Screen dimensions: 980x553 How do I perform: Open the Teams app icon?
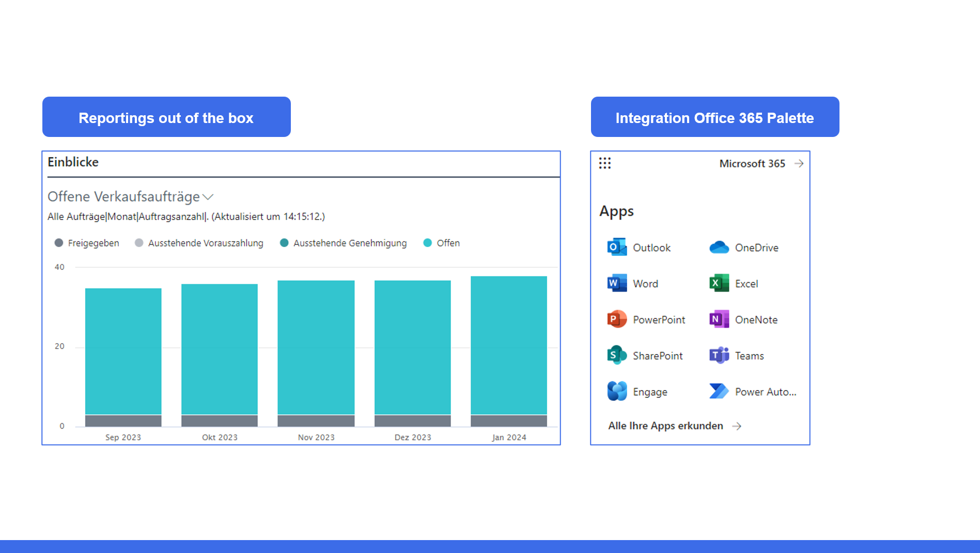coord(719,355)
